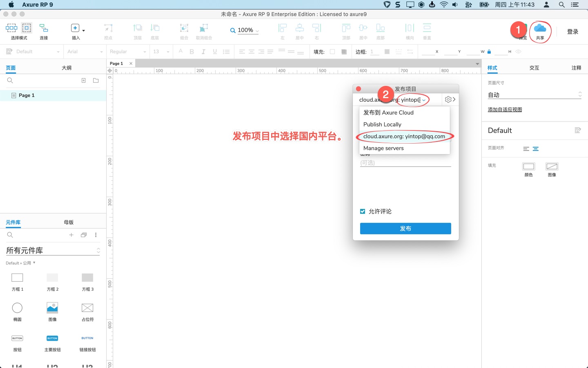Close the Page 1 canvas tab
This screenshot has height=368, width=588.
pyautogui.click(x=131, y=63)
